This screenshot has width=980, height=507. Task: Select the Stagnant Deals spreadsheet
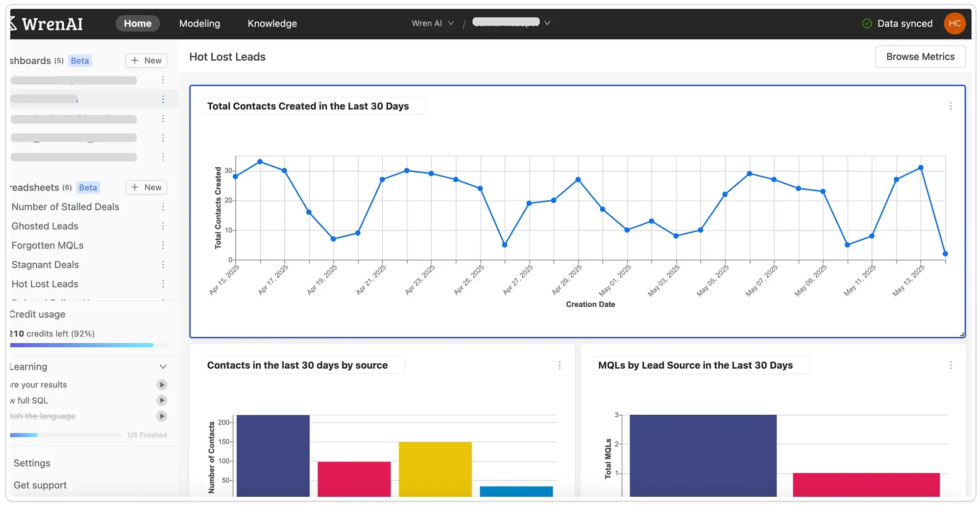[x=45, y=265]
